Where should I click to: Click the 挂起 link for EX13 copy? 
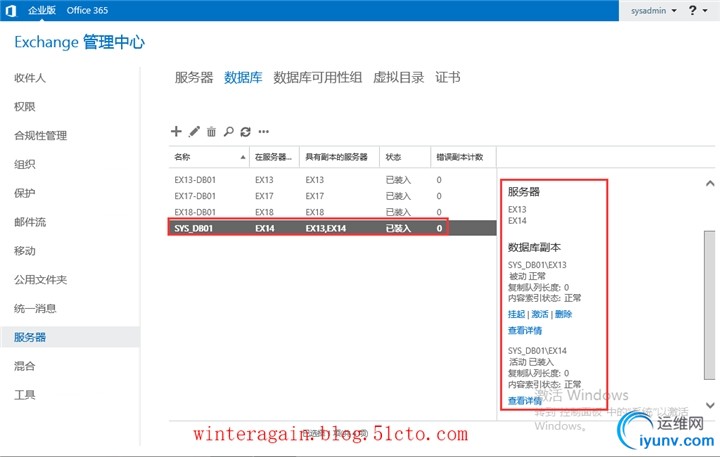tap(516, 314)
